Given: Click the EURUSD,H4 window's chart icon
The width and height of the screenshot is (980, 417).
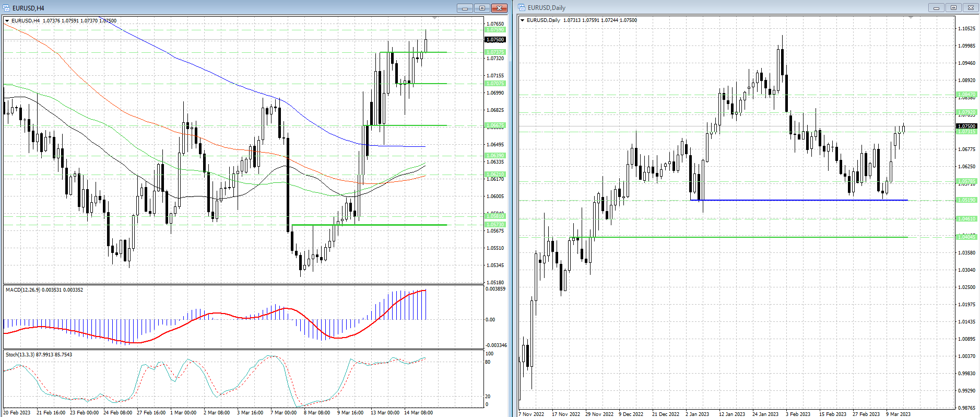Looking at the screenshot, I should click(6, 8).
